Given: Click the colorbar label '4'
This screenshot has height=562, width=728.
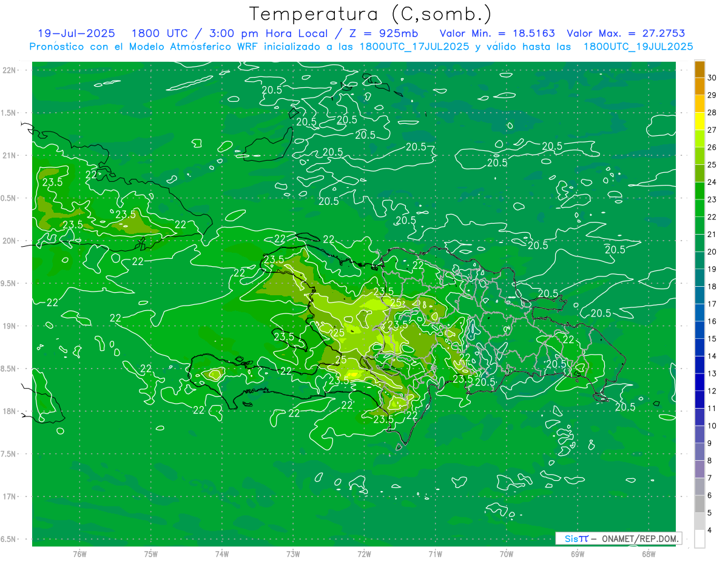Looking at the screenshot, I should click(710, 530).
